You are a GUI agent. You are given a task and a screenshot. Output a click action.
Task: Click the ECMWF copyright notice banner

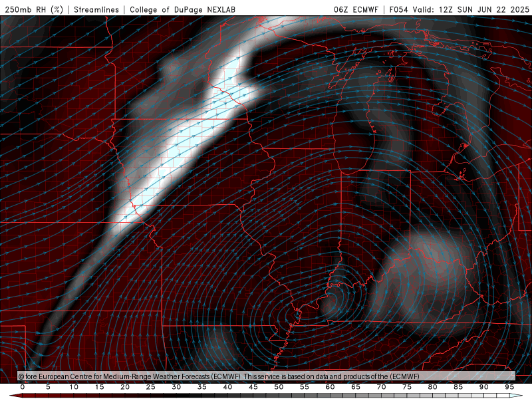pos(267,376)
